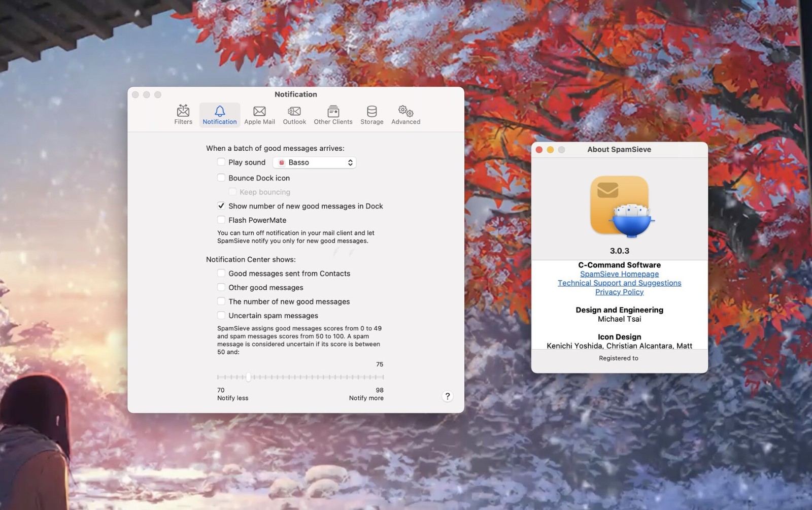
Task: Toggle the disabled Keep bouncing checkbox
Action: pos(232,192)
